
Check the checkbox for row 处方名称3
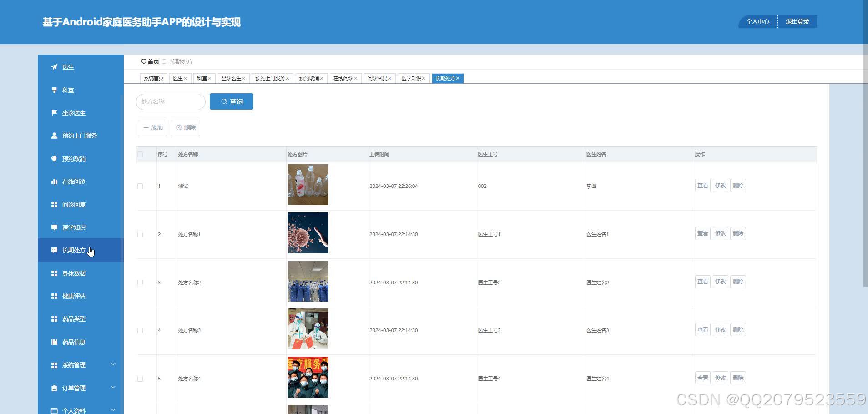[x=140, y=330]
